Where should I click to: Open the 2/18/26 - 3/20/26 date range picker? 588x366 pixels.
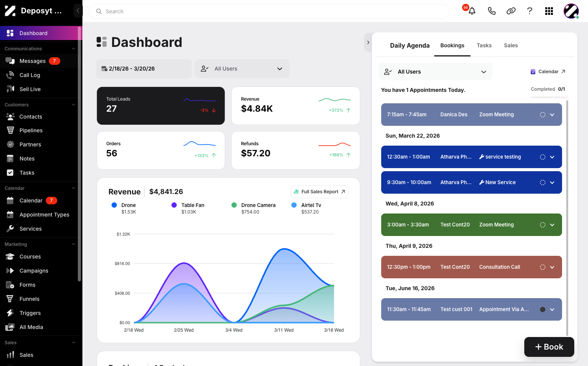coord(144,69)
